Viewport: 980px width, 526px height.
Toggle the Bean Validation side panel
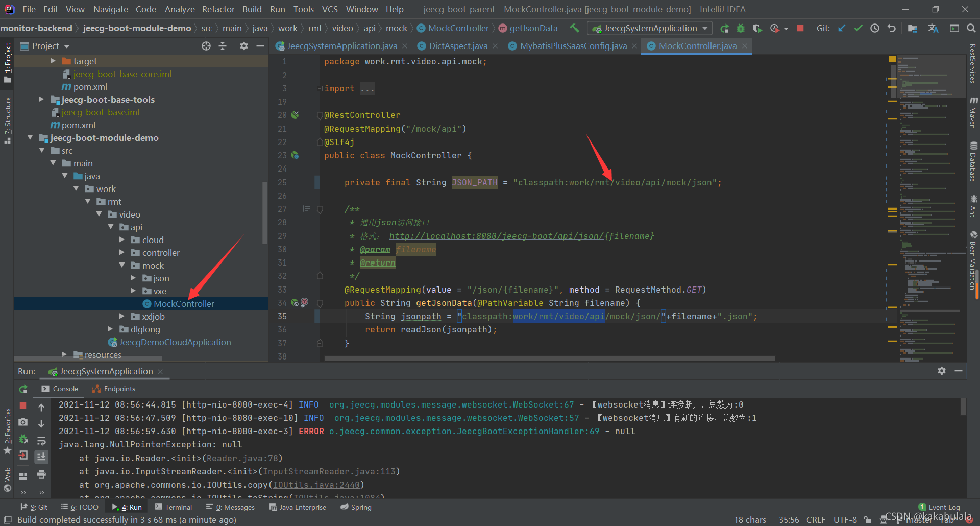click(x=973, y=260)
